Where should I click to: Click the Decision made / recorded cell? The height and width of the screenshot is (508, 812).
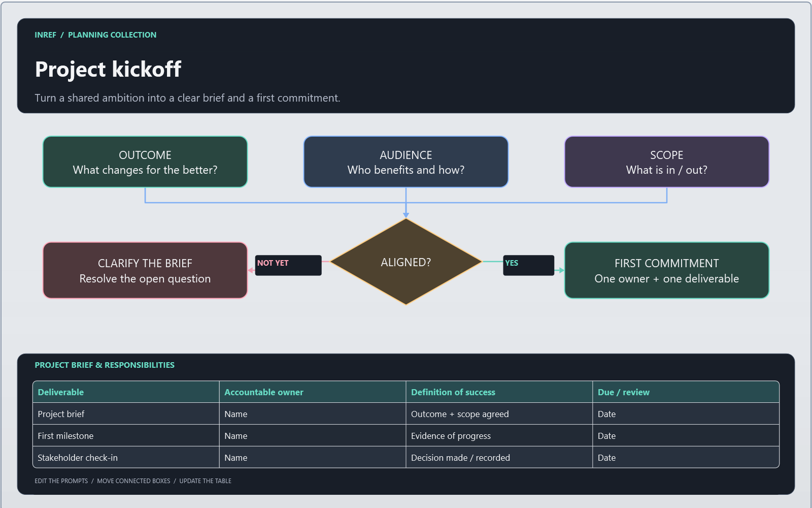click(x=499, y=458)
